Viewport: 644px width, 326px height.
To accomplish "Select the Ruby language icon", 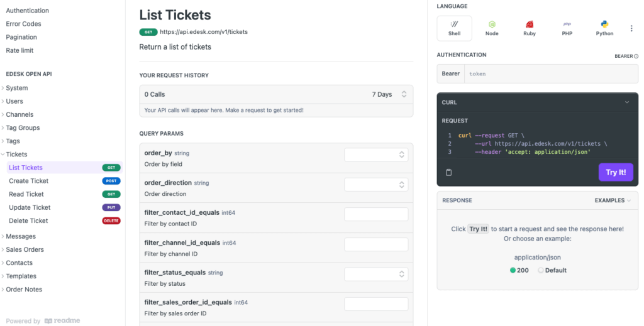I will [x=530, y=24].
